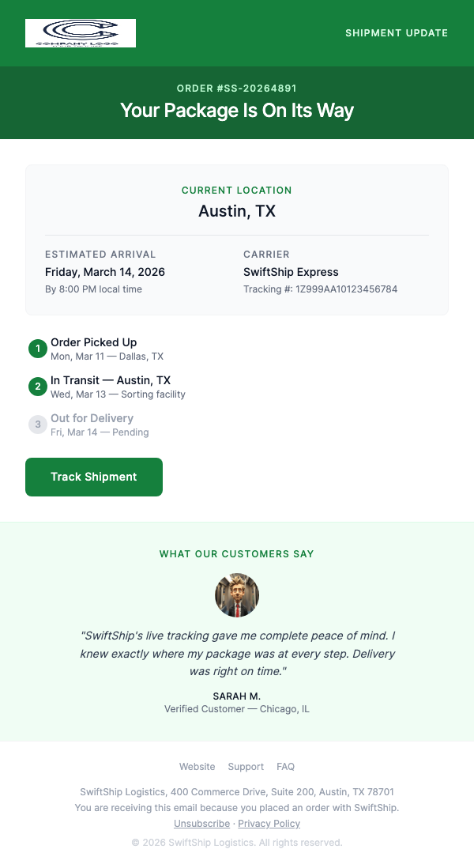Screen dimensions: 474x868
Task: Click step 2 circle for In Transit
Action: tap(38, 387)
